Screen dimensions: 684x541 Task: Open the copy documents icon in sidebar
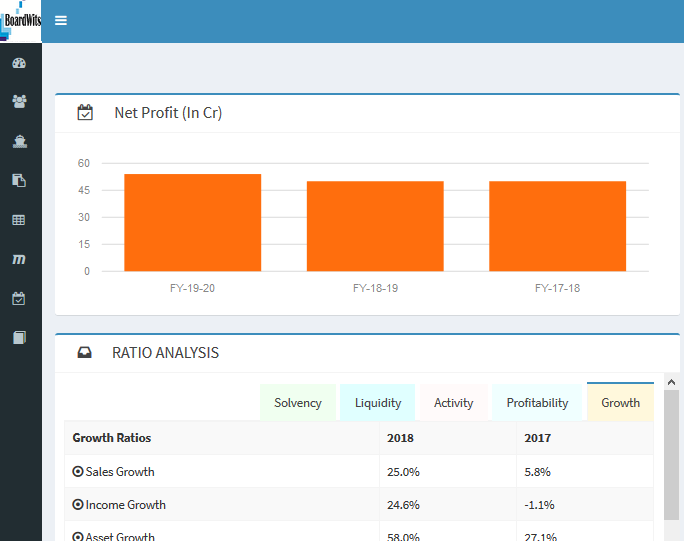click(x=19, y=180)
